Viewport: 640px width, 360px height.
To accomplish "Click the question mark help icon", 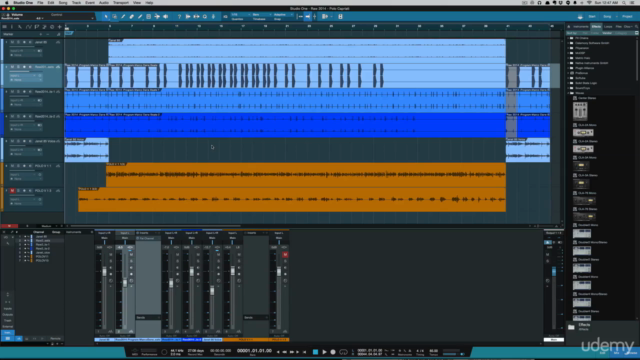I will click(x=179, y=17).
